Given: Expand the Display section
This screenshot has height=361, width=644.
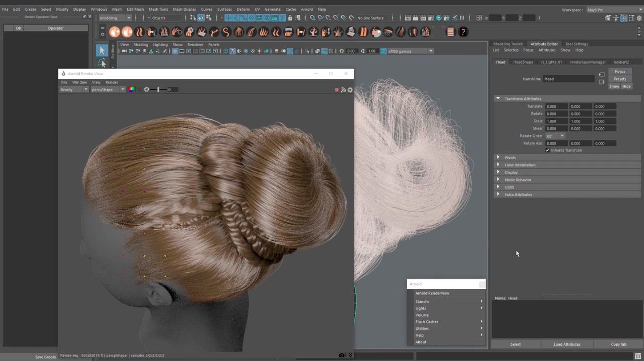Looking at the screenshot, I should (567, 172).
